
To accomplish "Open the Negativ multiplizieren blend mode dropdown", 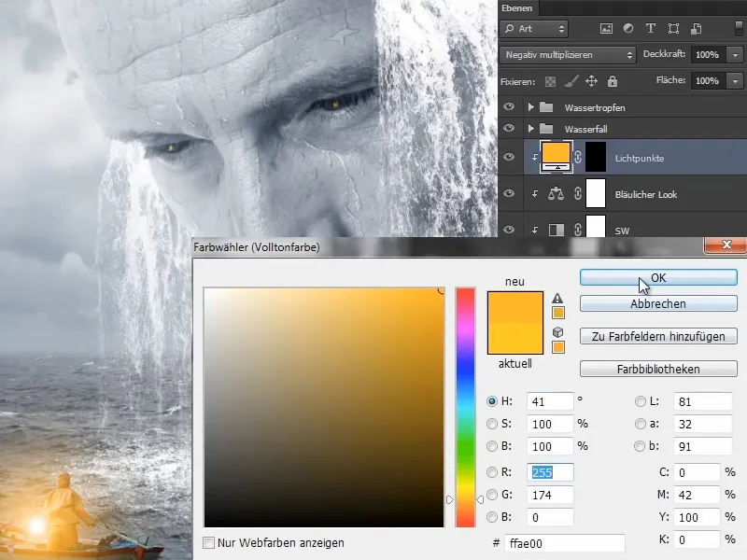I will click(x=568, y=55).
